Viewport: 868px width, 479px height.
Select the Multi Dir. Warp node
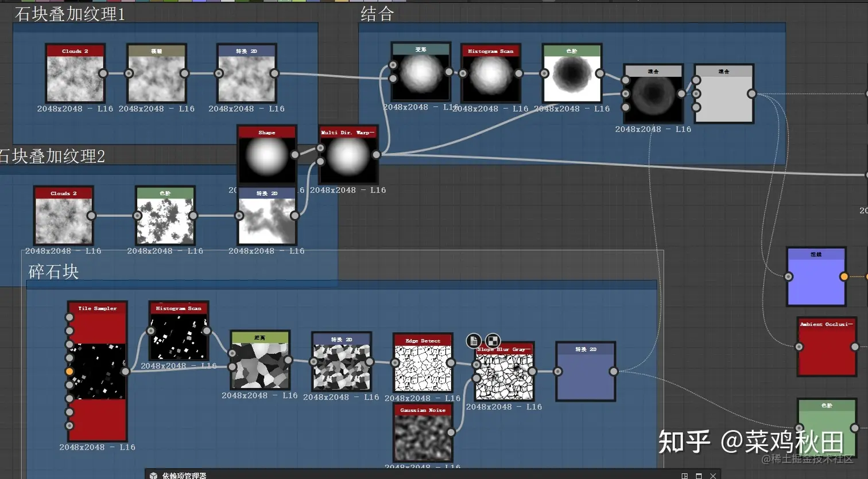tap(348, 155)
